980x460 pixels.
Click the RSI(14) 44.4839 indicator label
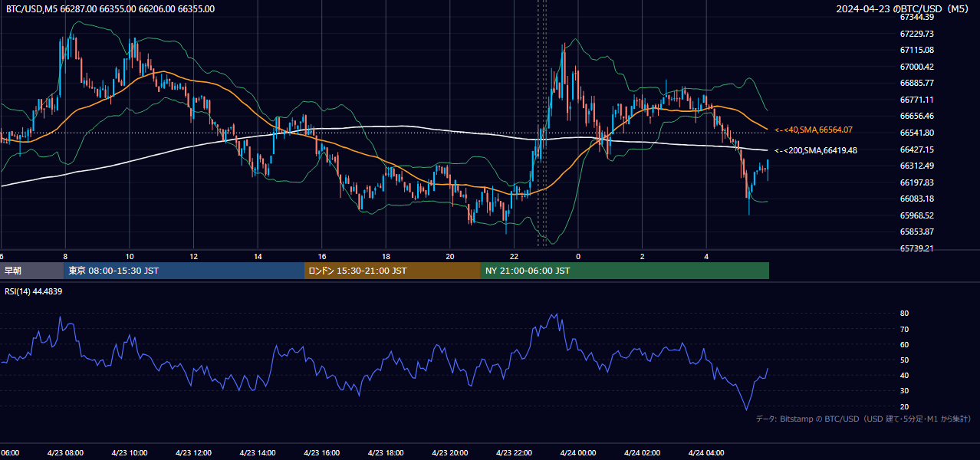34,291
